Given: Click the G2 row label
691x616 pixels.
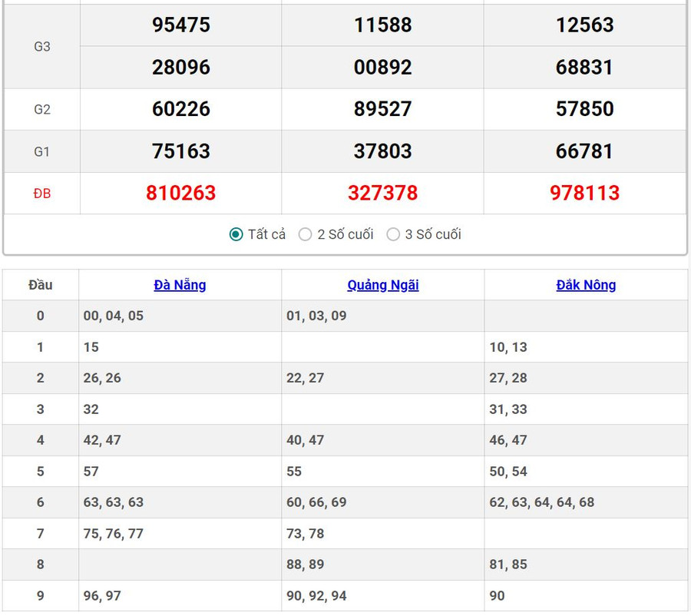Looking at the screenshot, I should tap(42, 109).
